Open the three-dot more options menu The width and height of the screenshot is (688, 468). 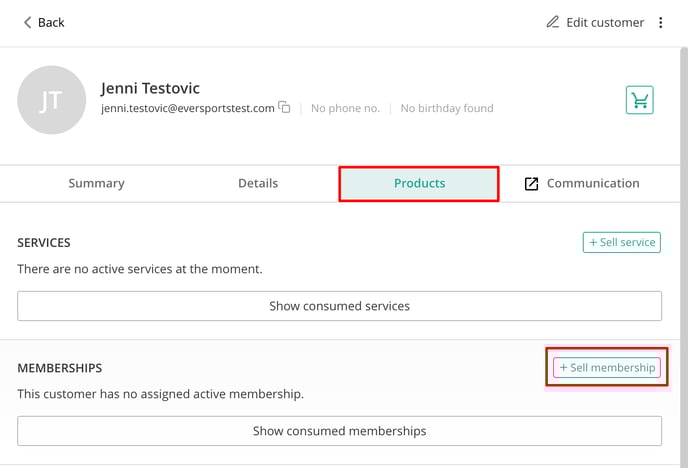660,22
